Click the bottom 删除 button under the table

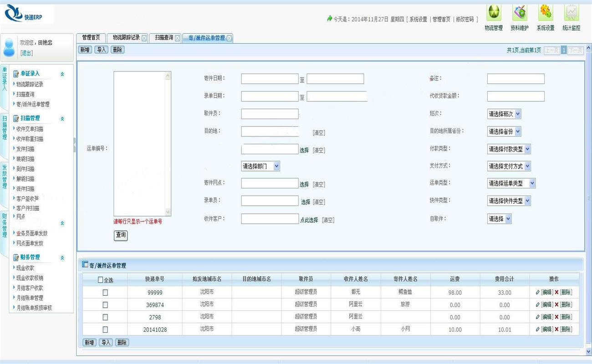pos(122,342)
